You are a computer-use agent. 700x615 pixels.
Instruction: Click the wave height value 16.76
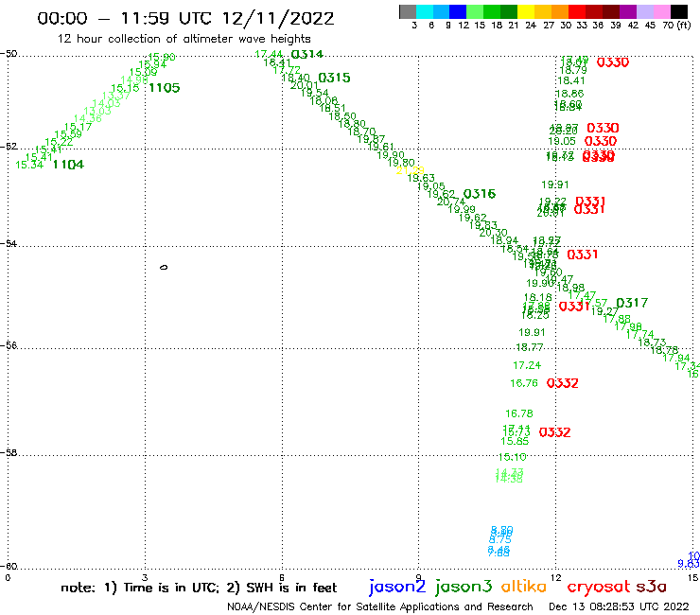pos(524,383)
